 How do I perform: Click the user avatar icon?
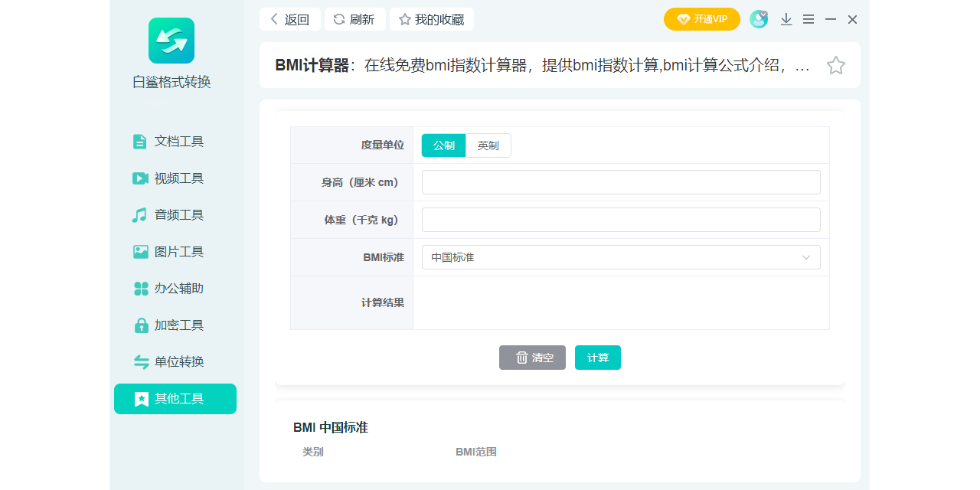[758, 19]
